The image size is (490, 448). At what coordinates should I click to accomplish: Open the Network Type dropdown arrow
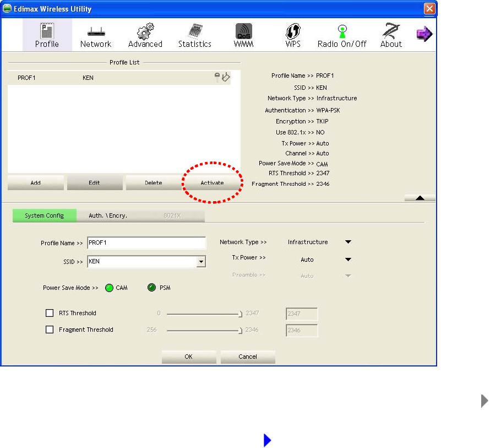click(x=348, y=242)
